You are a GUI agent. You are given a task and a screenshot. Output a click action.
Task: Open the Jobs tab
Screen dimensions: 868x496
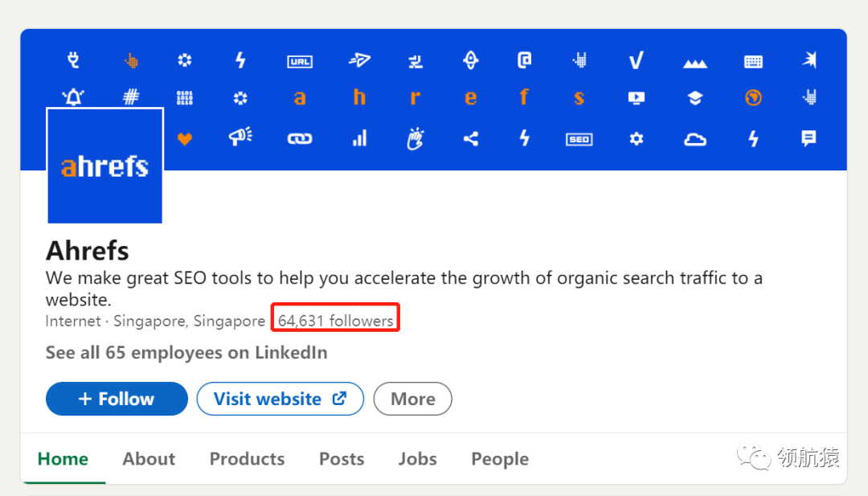(x=417, y=459)
